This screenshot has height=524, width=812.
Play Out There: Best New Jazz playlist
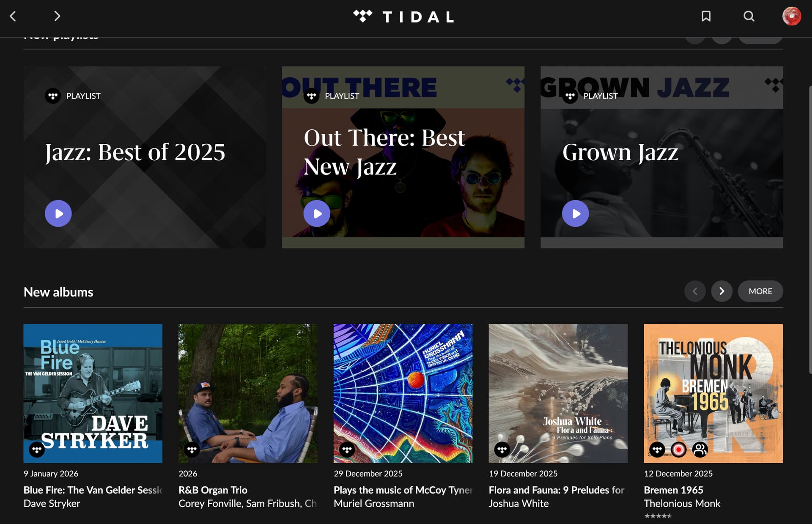coord(317,214)
